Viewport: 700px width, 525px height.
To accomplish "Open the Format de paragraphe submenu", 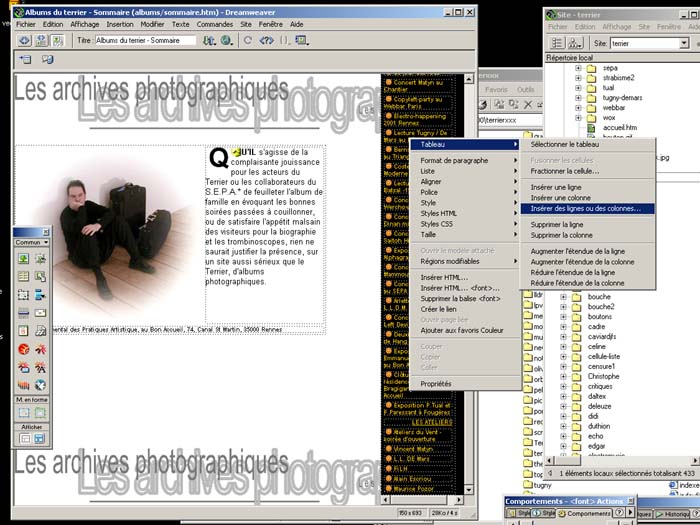I will click(x=465, y=160).
